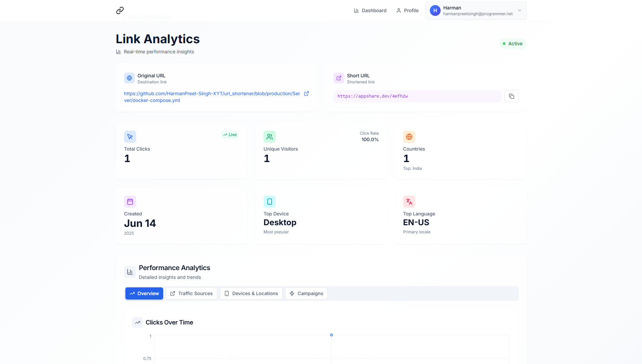Switch to the Traffic Sources tab
The height and width of the screenshot is (364, 642).
192,293
